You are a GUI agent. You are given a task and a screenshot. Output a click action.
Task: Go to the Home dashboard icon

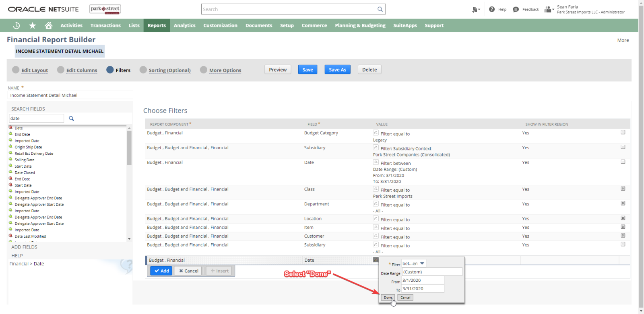[49, 25]
